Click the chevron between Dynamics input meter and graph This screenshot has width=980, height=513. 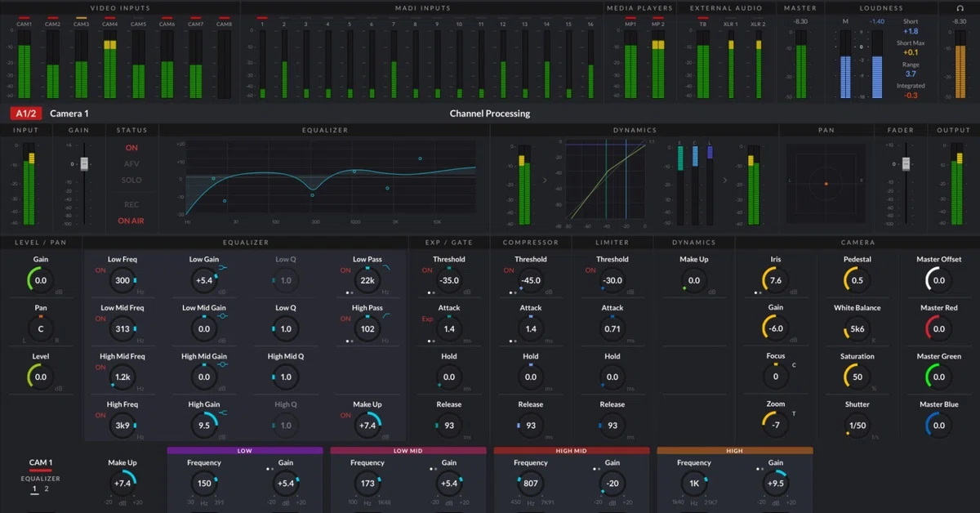coord(544,180)
